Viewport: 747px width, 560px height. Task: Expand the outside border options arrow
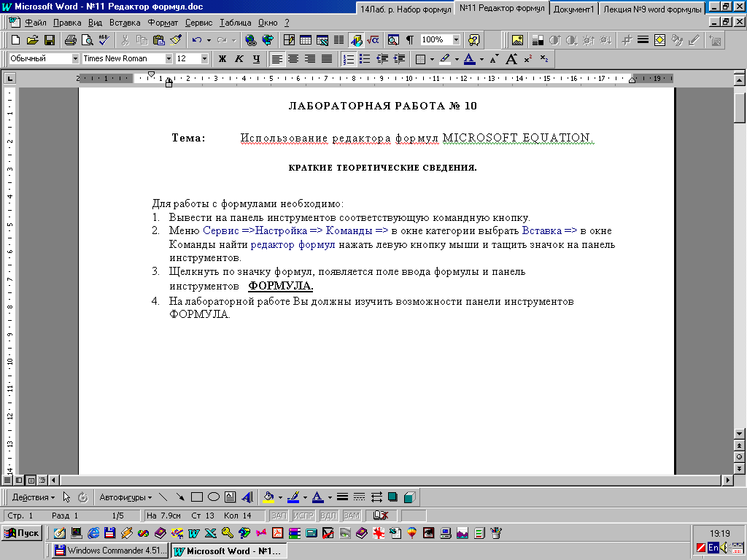[x=432, y=59]
